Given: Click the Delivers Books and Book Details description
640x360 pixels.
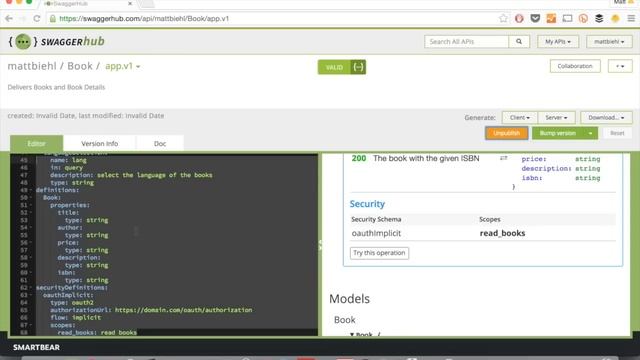Looking at the screenshot, I should (56, 87).
